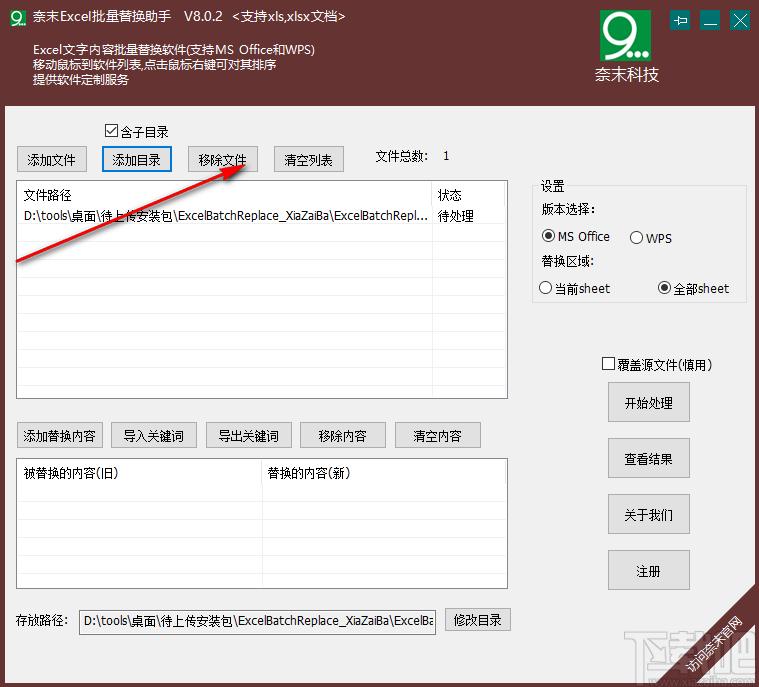759x687 pixels.
Task: Select the ExcelBatchReplace file row
Action: pyautogui.click(x=261, y=216)
